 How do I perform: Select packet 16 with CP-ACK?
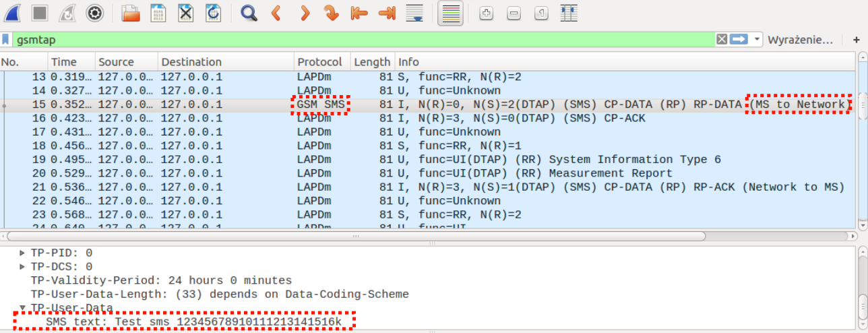(x=428, y=118)
